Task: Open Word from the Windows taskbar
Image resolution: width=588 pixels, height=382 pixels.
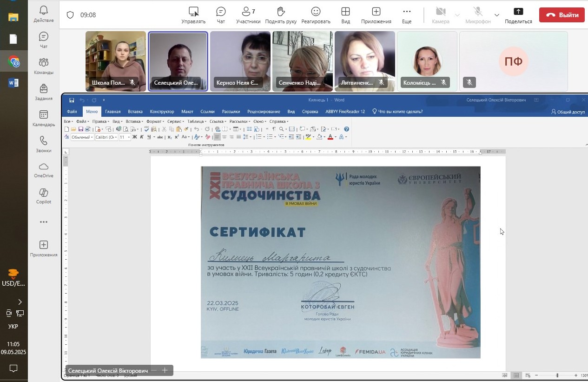Action: coord(13,83)
